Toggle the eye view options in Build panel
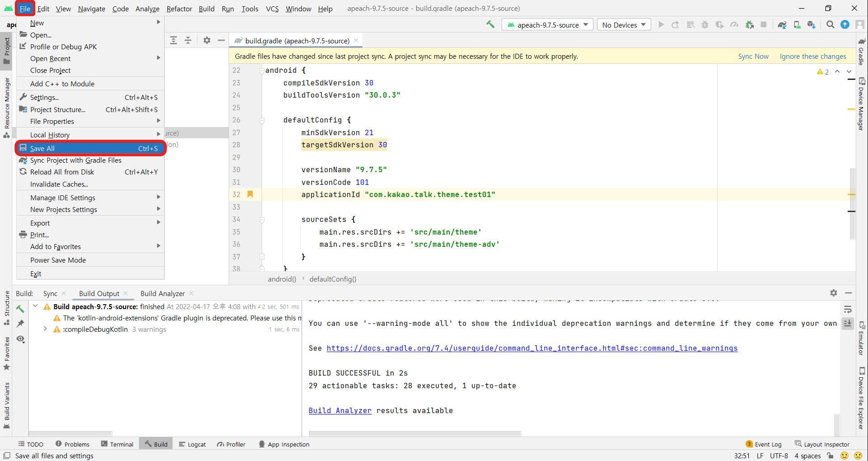The image size is (868, 461). pyautogui.click(x=20, y=339)
